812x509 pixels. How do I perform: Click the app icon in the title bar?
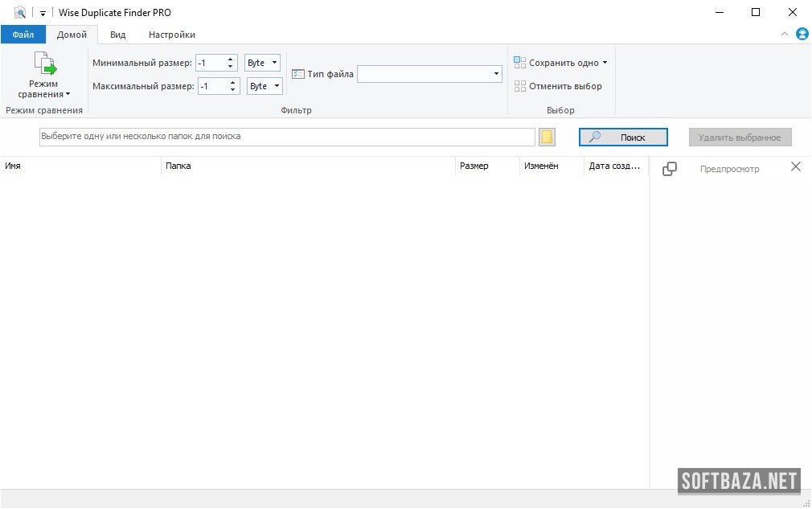pos(20,12)
